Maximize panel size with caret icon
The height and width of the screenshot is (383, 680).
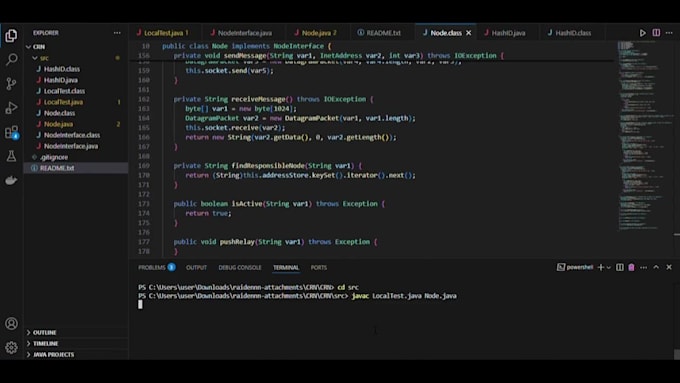[656, 267]
